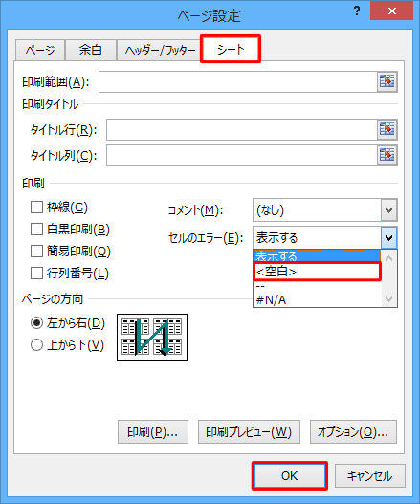Close the ページ設定 dialog
This screenshot has width=420, height=504.
[x=391, y=11]
